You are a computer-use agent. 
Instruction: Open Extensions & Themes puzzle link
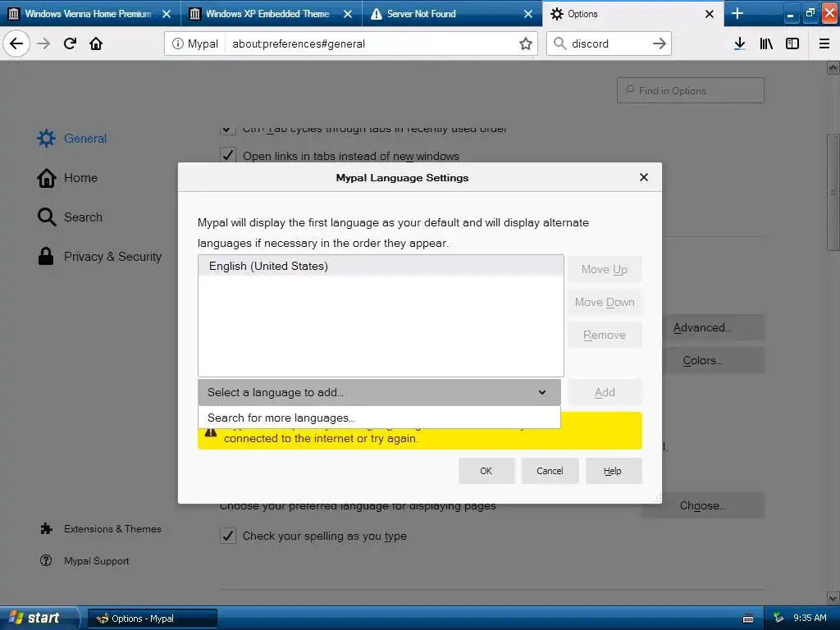tap(101, 529)
